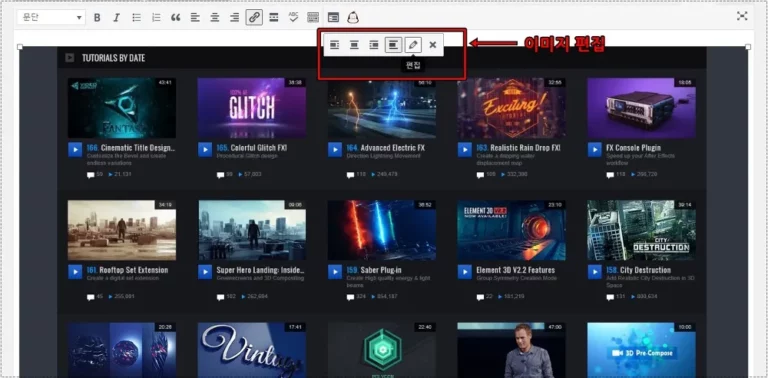Click the Saber Plug-in thumbnail
This screenshot has width=768, height=378.
(x=382, y=230)
